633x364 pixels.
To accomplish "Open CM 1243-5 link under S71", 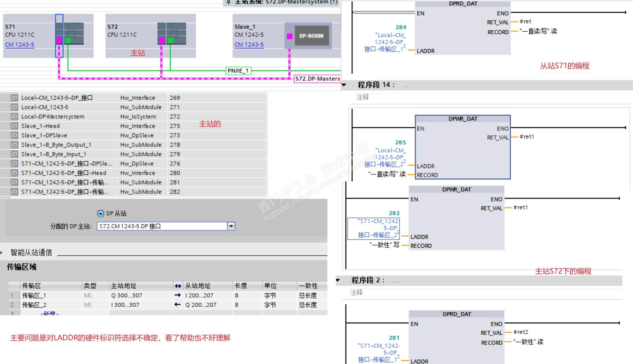I will tap(19, 45).
